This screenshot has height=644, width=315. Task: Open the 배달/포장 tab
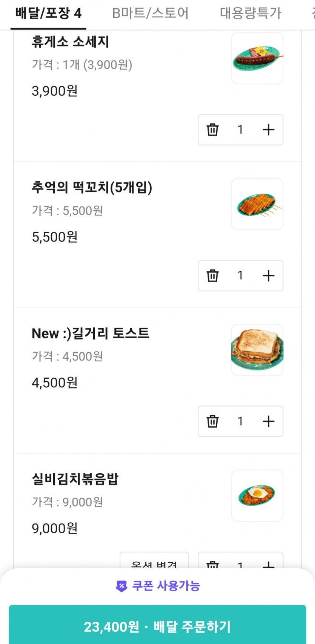[48, 14]
